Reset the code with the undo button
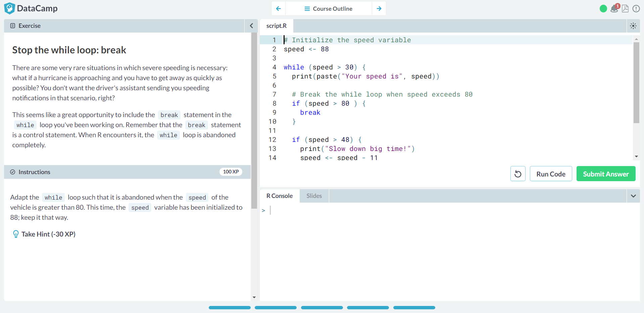This screenshot has width=644, height=313. click(518, 174)
